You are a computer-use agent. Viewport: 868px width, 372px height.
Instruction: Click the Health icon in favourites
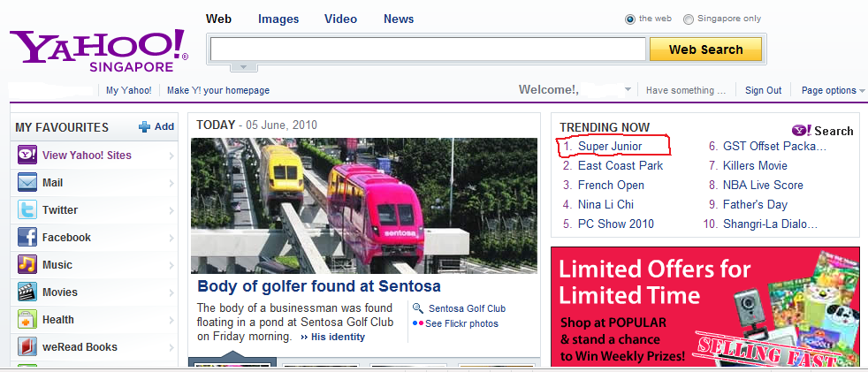click(27, 319)
